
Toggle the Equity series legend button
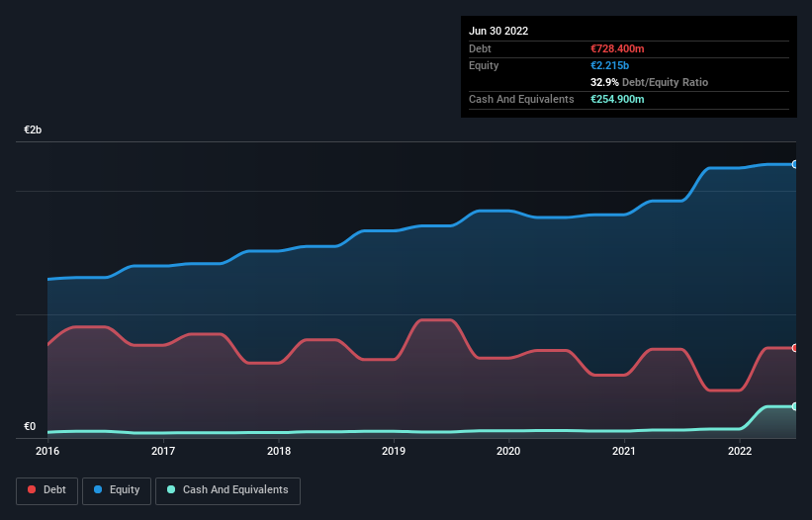(x=117, y=490)
